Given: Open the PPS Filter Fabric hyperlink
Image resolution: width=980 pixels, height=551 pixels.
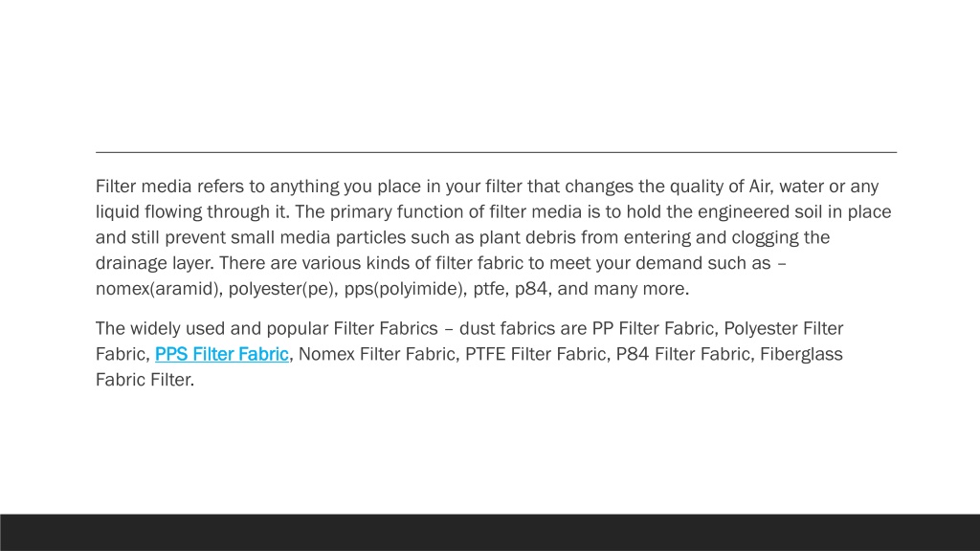Looking at the screenshot, I should click(221, 354).
